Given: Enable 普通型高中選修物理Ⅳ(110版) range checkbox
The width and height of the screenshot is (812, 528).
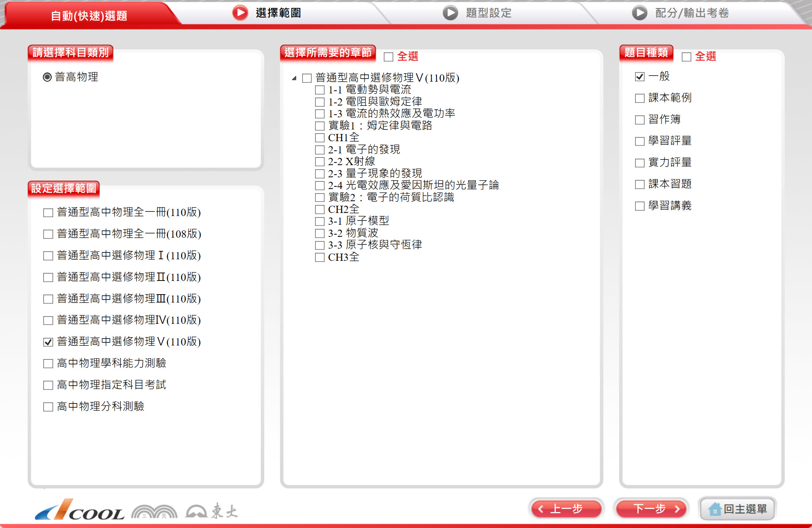Looking at the screenshot, I should tap(48, 321).
